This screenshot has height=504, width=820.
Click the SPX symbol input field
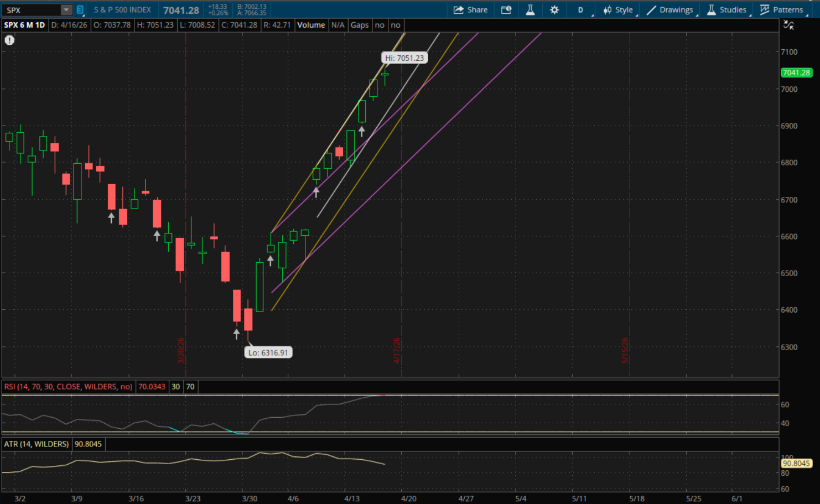click(30, 10)
